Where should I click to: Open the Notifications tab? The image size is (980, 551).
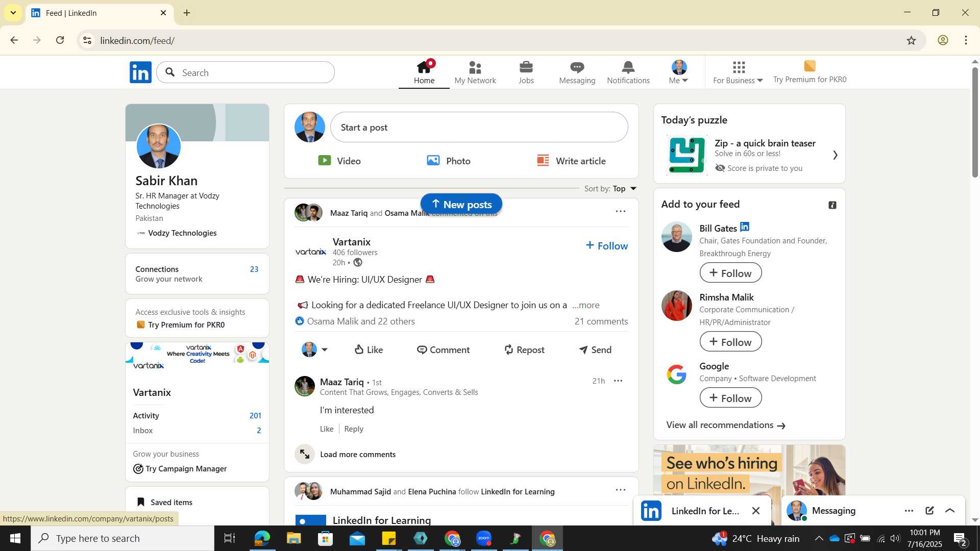coord(628,72)
